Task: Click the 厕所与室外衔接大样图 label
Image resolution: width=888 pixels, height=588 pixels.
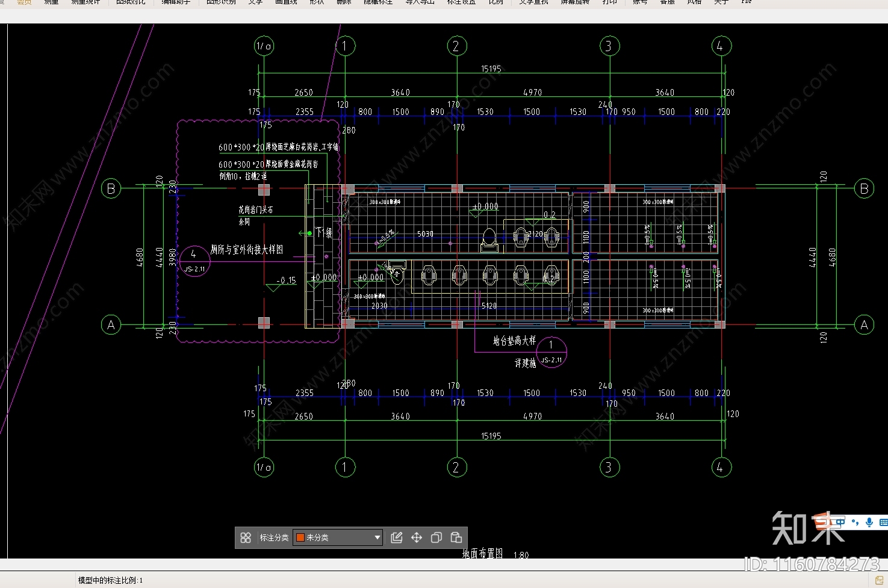Action: tap(246, 249)
